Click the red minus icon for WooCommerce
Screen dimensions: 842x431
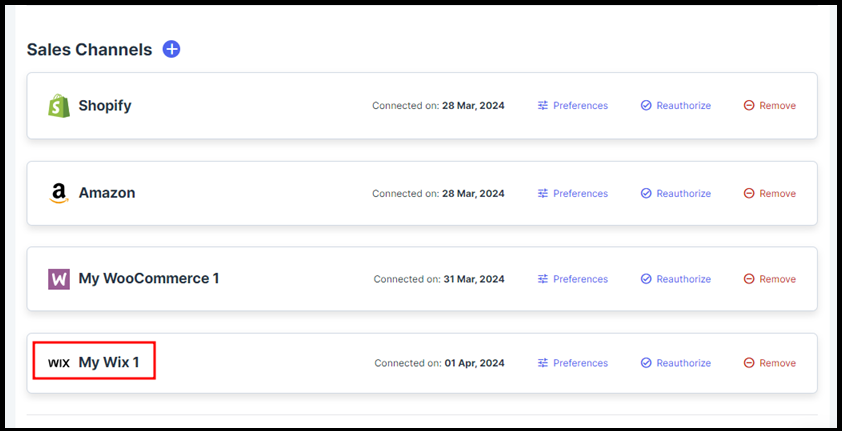pyautogui.click(x=749, y=280)
